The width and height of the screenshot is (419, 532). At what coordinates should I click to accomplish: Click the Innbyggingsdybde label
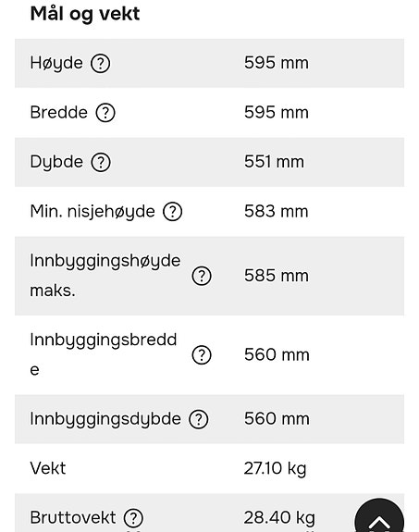pos(105,419)
